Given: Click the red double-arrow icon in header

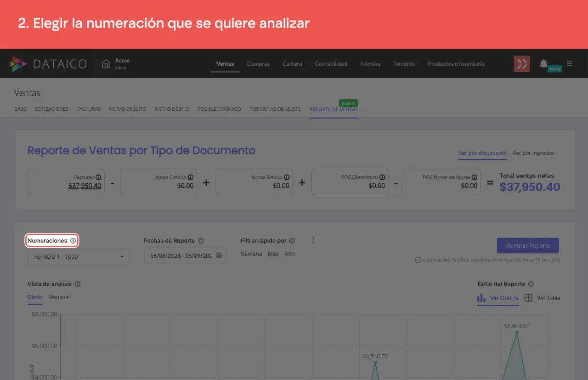Looking at the screenshot, I should point(522,64).
